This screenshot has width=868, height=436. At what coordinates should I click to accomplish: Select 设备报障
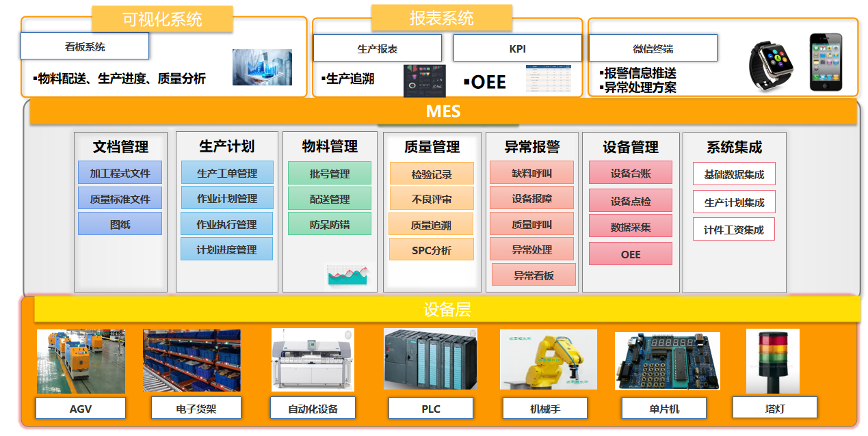pyautogui.click(x=531, y=197)
